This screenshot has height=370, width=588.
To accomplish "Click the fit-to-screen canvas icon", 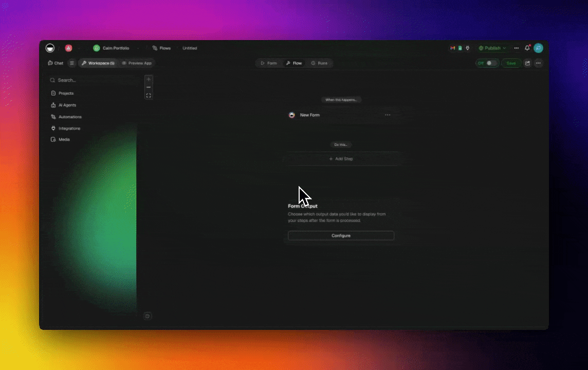I will point(149,96).
